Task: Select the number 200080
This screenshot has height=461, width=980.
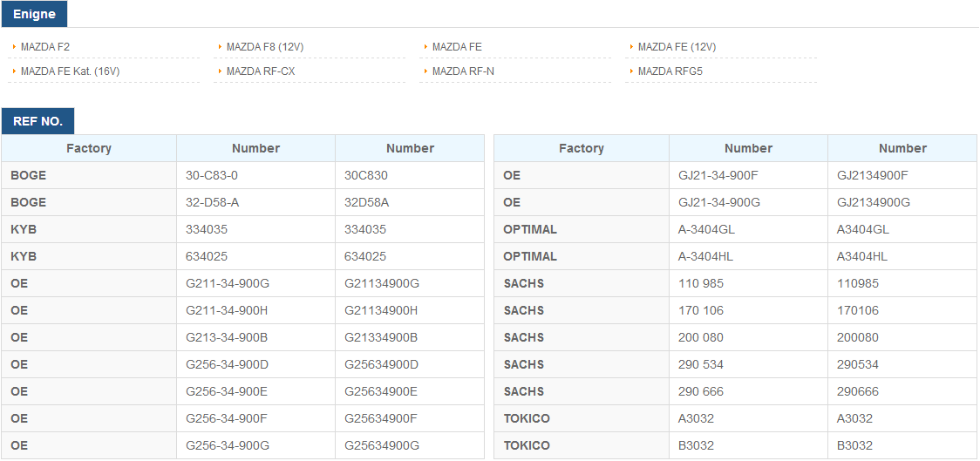Action: (858, 337)
